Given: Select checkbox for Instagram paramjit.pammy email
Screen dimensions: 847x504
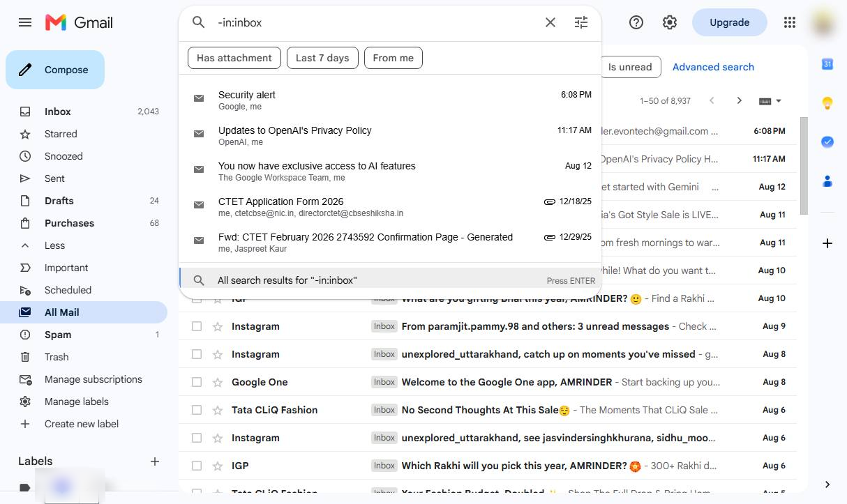Looking at the screenshot, I should click(197, 326).
